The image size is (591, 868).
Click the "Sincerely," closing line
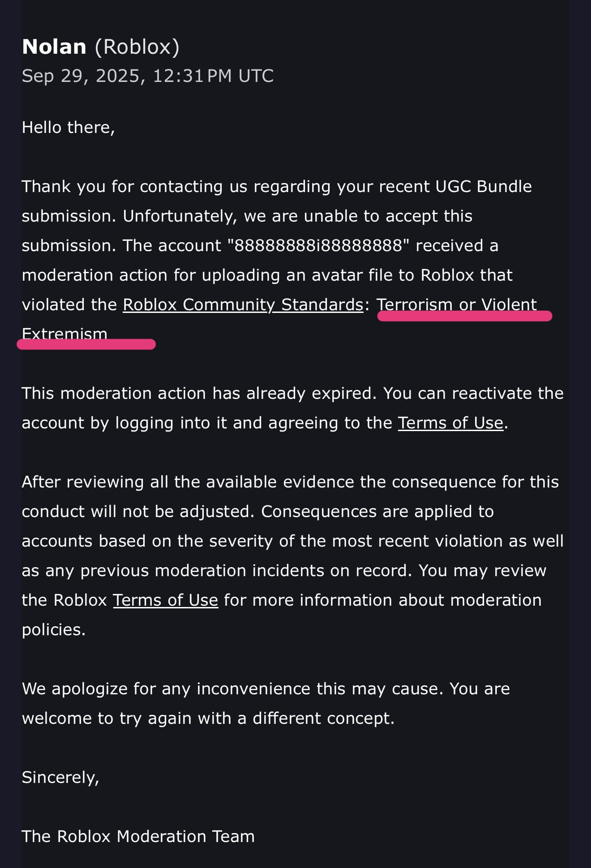pyautogui.click(x=60, y=778)
